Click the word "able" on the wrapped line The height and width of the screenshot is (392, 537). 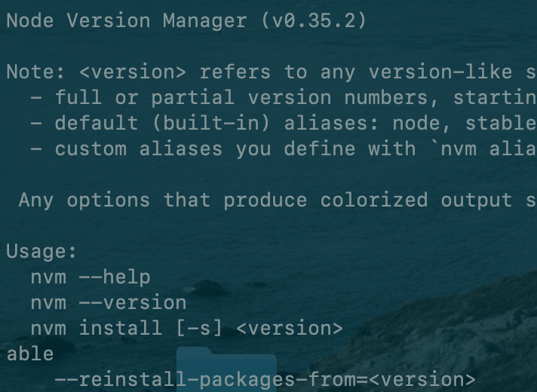(30, 354)
